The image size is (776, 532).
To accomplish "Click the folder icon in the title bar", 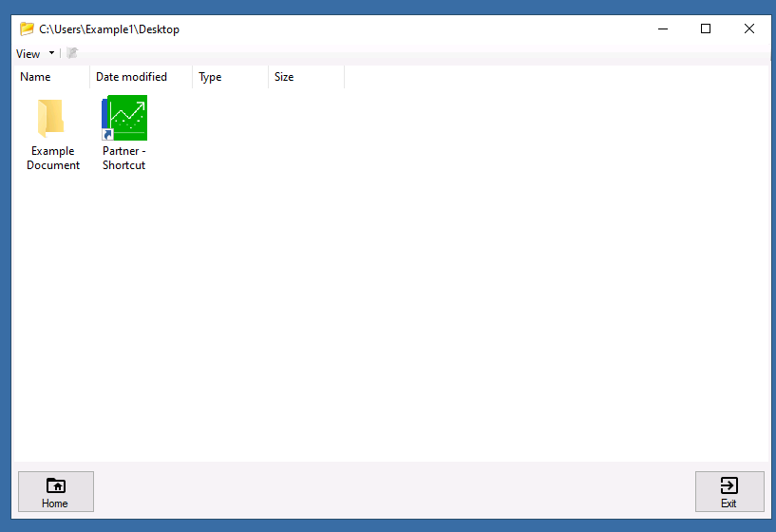I will [27, 28].
